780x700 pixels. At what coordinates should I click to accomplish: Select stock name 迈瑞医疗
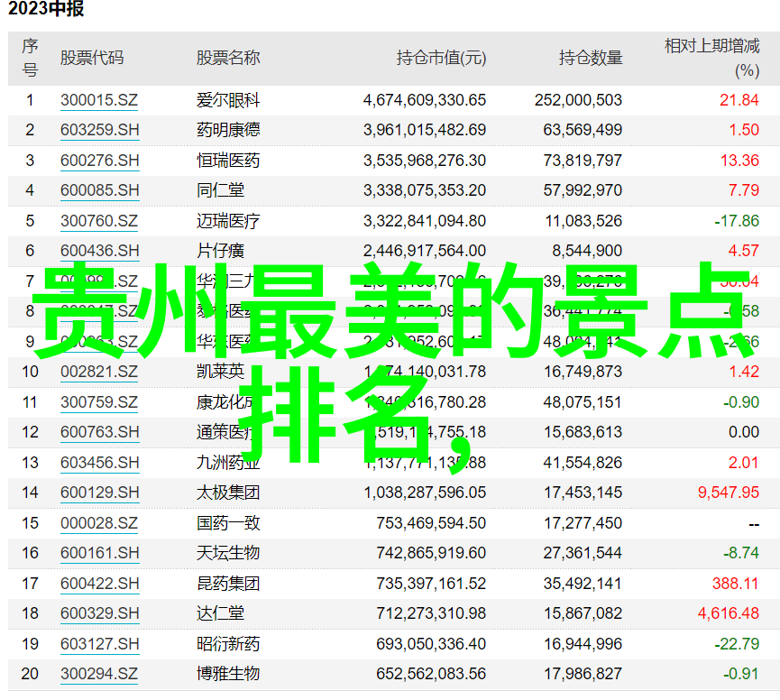(x=228, y=221)
